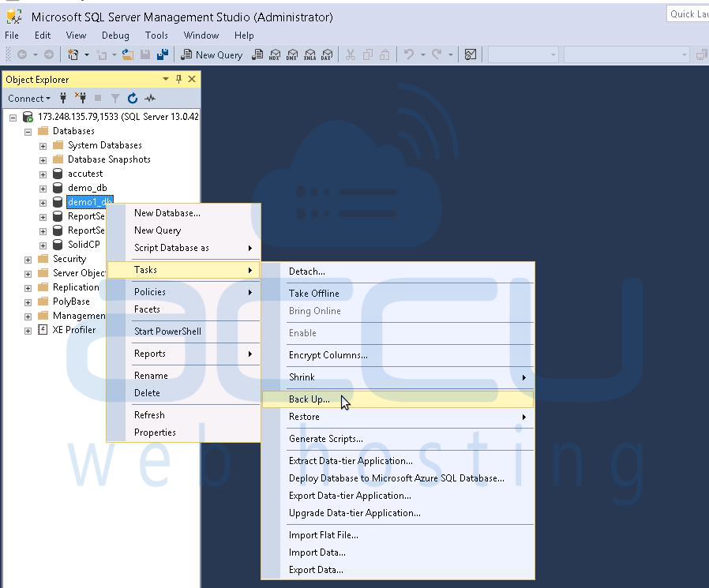Collapse the Databases folder node
This screenshot has width=709, height=588.
pos(28,132)
